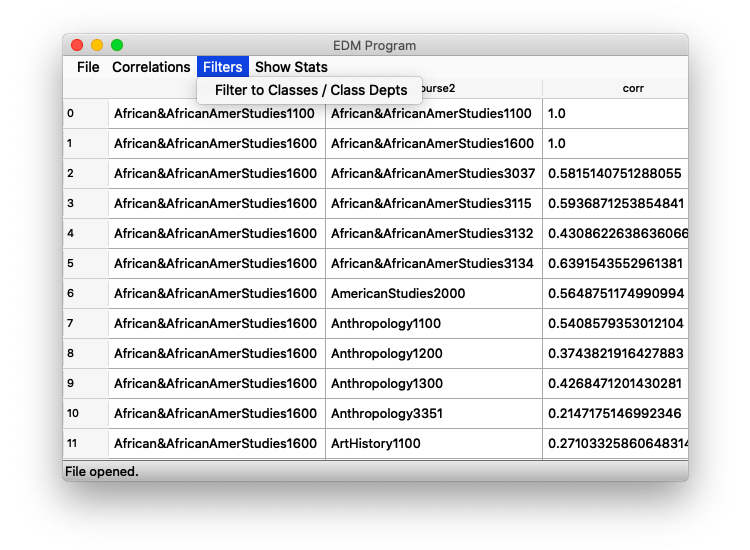The height and width of the screenshot is (550, 750).
Task: Close the highlighted Filters menu
Action: coord(222,67)
